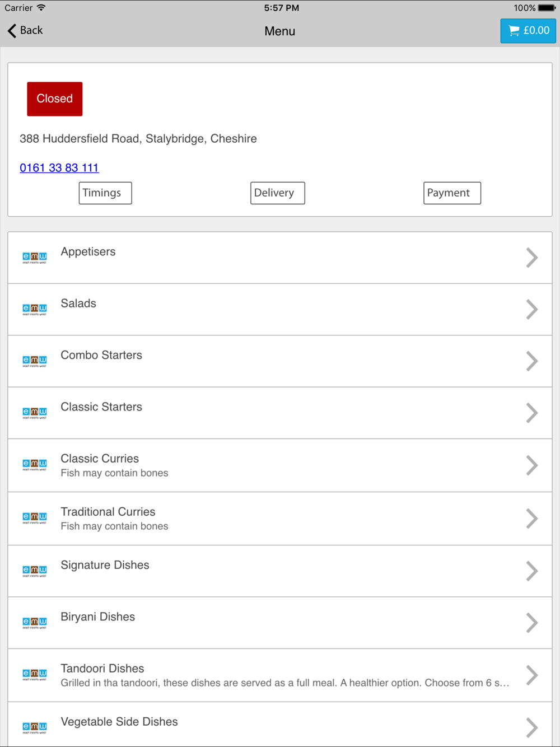This screenshot has height=747, width=560.
Task: Tap the battery icon in status bar
Action: coord(547,8)
